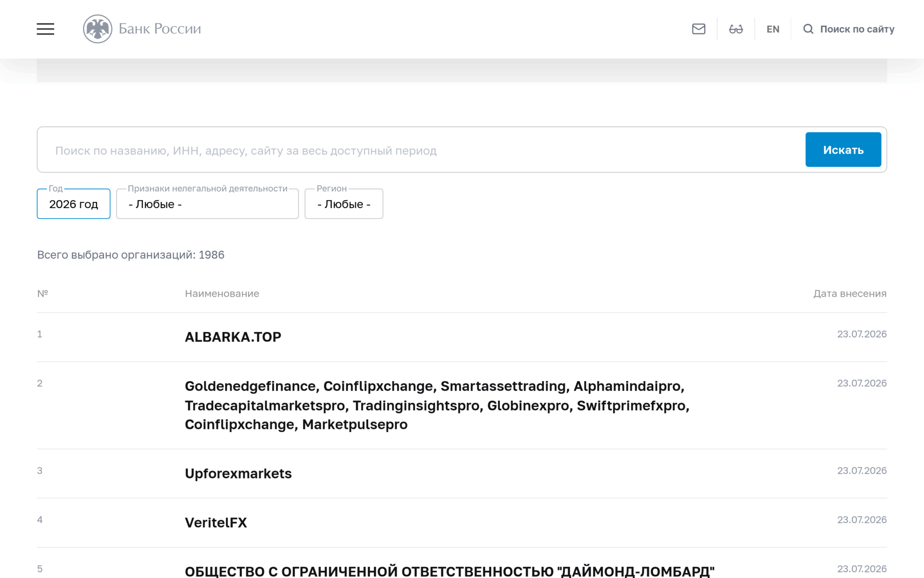
Task: Open the Upforexmarkets entry
Action: (x=238, y=473)
